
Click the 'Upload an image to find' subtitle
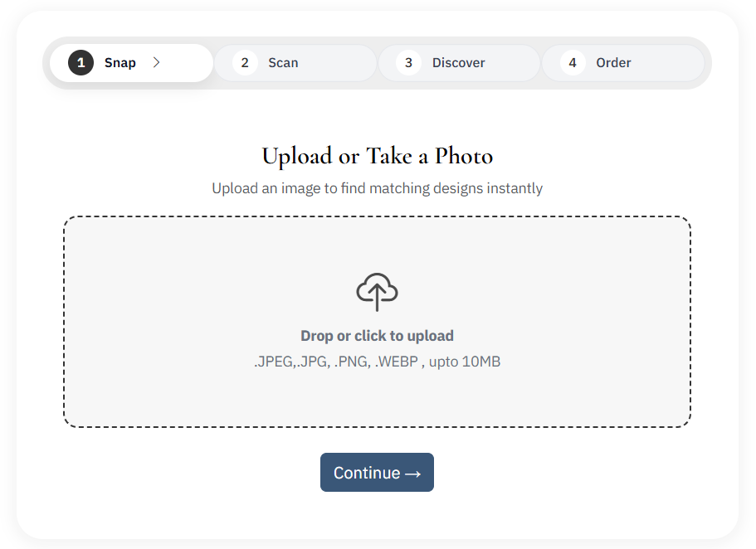(377, 188)
